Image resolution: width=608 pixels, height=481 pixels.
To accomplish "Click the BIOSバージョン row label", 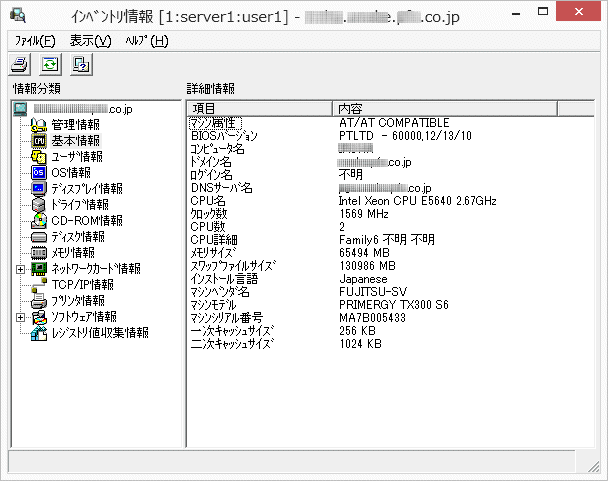I will pyautogui.click(x=224, y=136).
